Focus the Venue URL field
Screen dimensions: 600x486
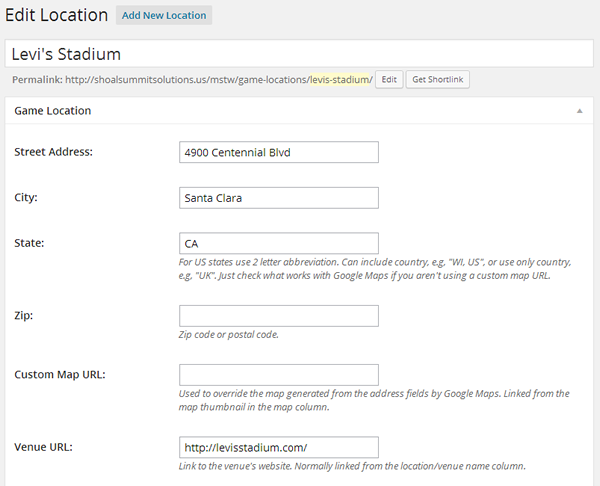point(279,447)
